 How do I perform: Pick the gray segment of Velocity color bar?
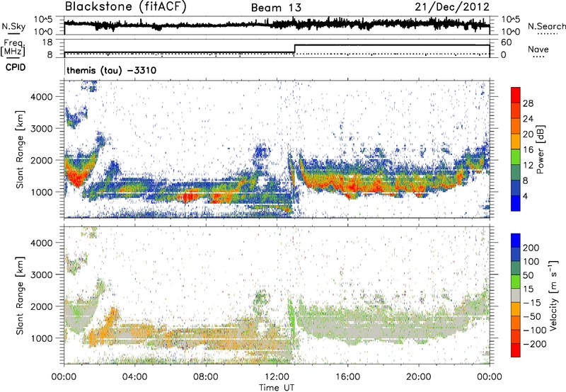pyautogui.click(x=516, y=295)
